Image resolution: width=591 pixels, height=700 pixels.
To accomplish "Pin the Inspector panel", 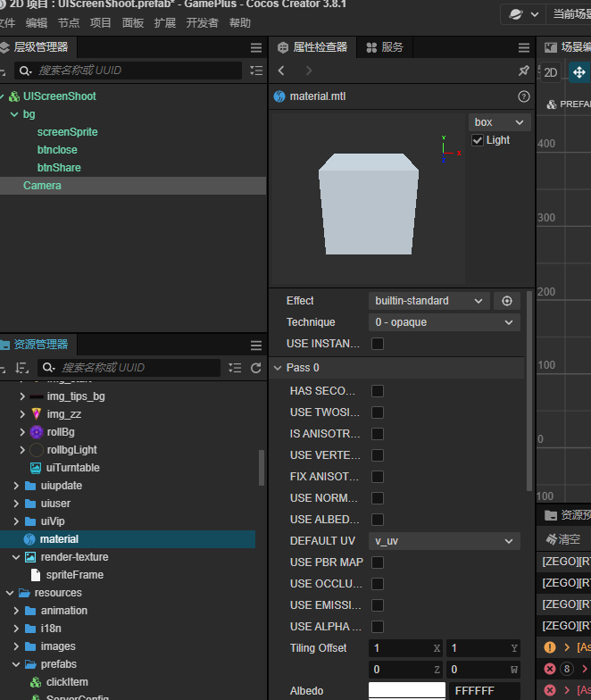I will coord(523,71).
